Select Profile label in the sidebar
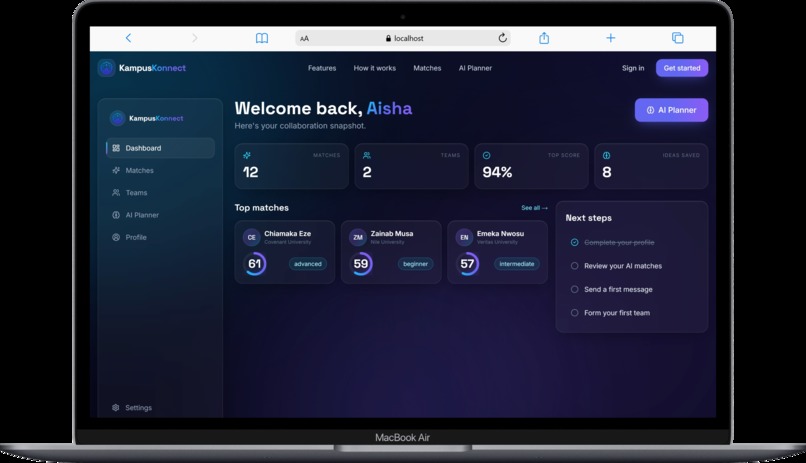Screen dimensions: 806x463 (136, 237)
